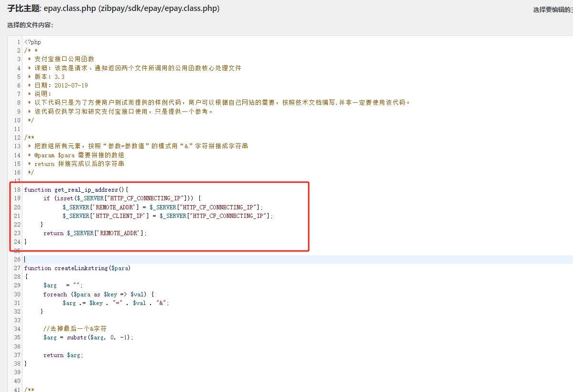Viewport: 573px width, 392px height.
Task: Click the $_SERVER['HTTP_CLIENT_IP'] assignment line
Action: pyautogui.click(x=167, y=216)
